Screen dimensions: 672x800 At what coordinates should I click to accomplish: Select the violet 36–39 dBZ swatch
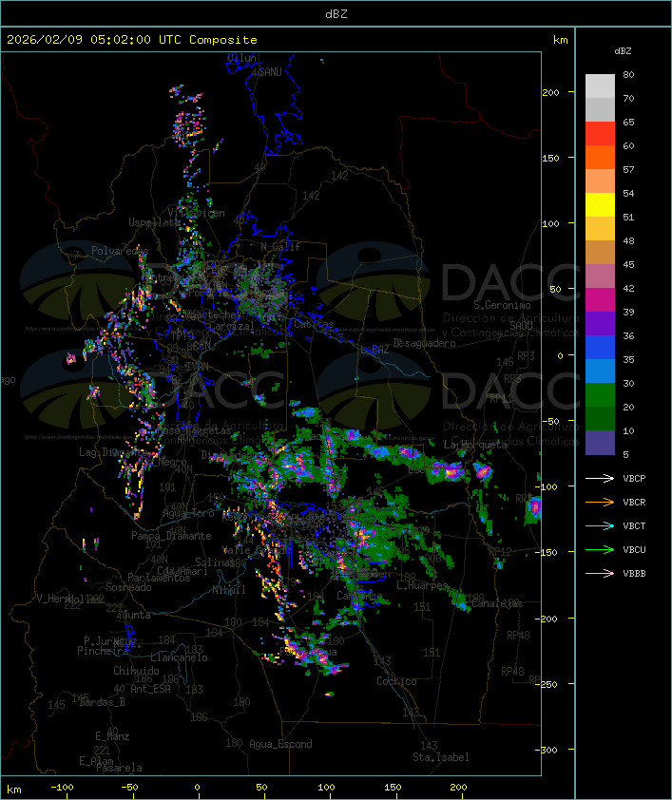tap(600, 323)
